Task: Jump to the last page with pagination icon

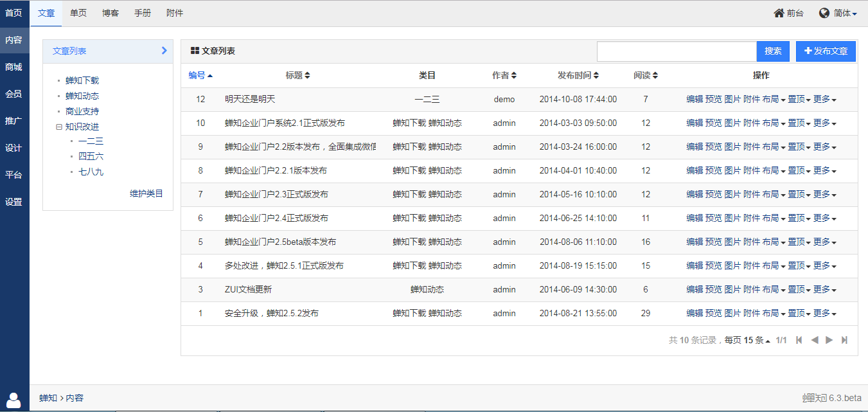Action: pos(844,339)
